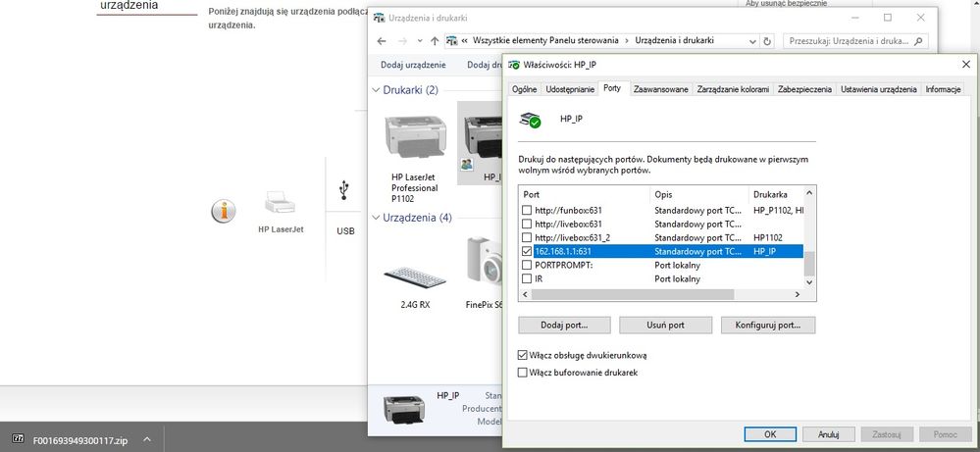Open the Informacje tab
The height and width of the screenshot is (452, 980).
(x=943, y=90)
